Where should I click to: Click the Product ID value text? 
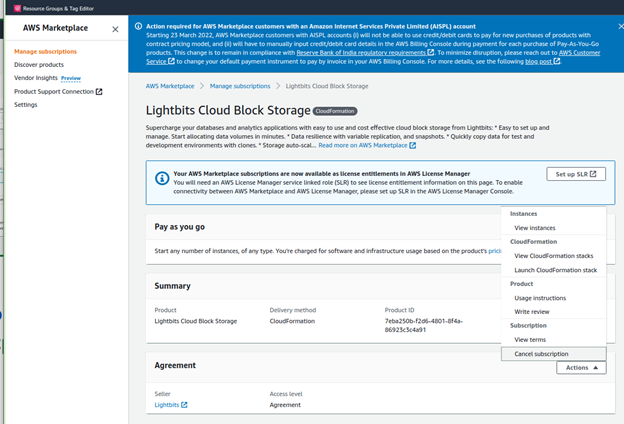pyautogui.click(x=423, y=325)
